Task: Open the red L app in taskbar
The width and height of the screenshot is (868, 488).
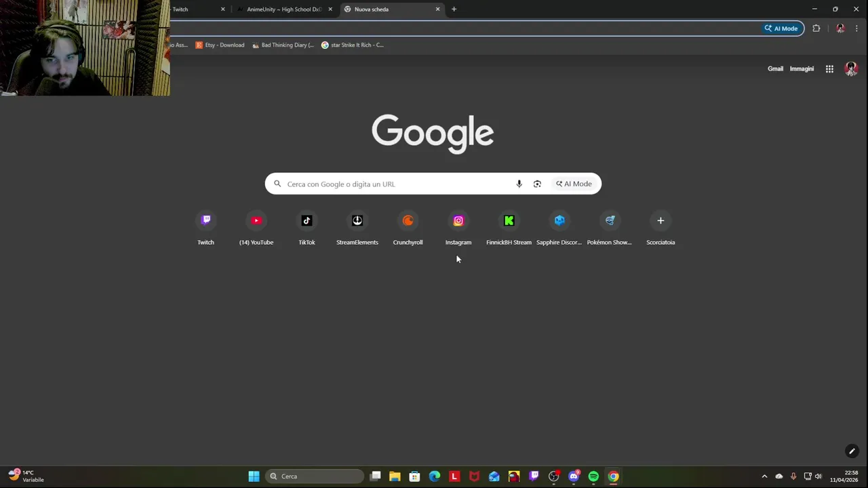Action: coord(454,476)
